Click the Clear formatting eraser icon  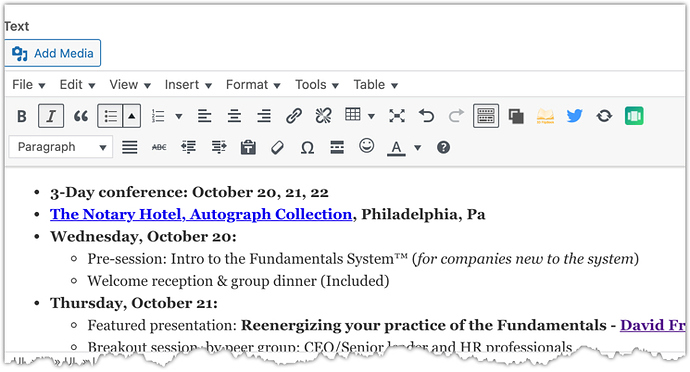(x=278, y=147)
